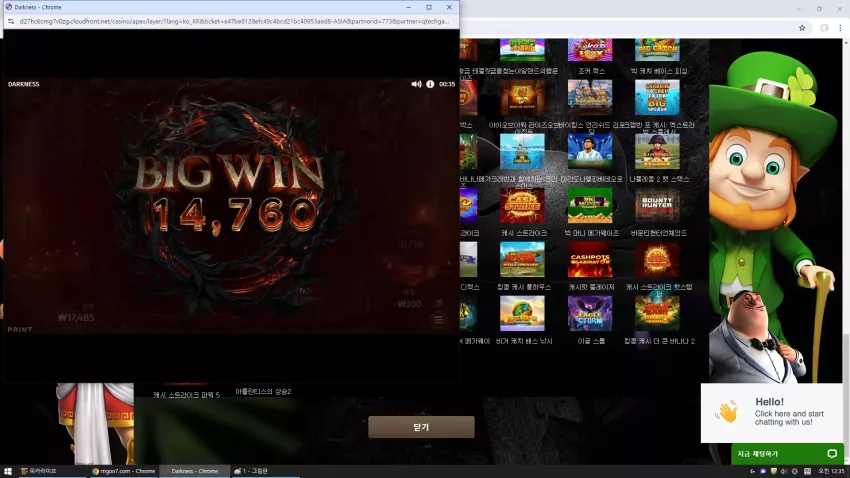Open the Extra Big Splash game

657,98
